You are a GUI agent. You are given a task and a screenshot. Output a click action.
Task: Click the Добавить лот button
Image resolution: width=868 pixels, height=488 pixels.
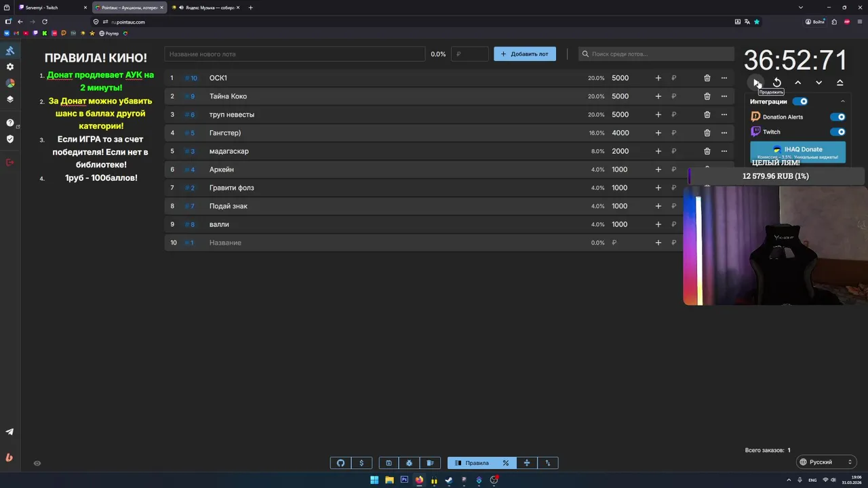[x=525, y=54]
